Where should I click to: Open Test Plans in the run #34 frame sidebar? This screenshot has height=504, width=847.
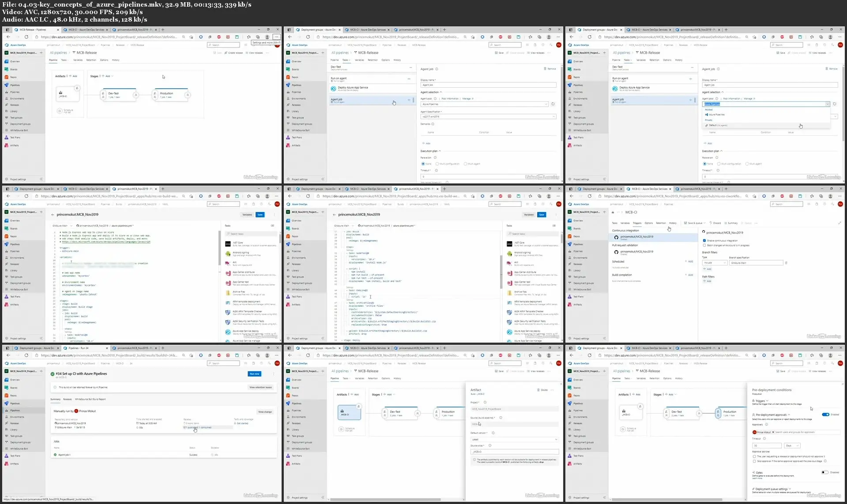pyautogui.click(x=15, y=456)
